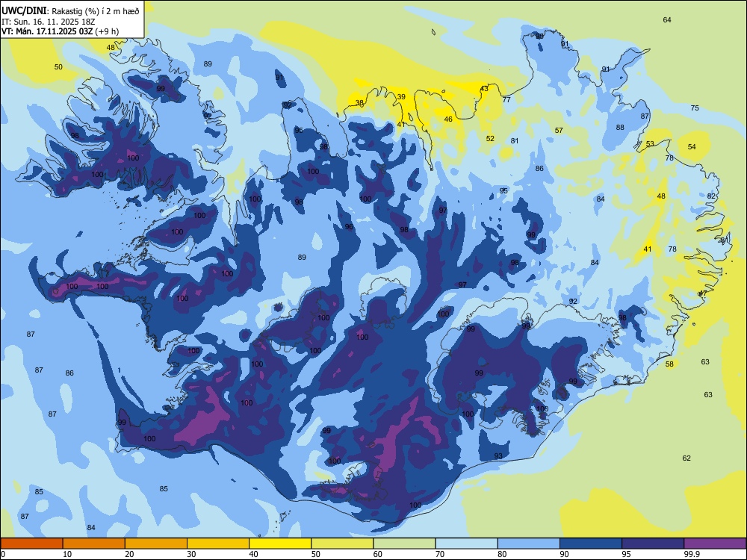The height and width of the screenshot is (560, 747).
Task: Click the map value 53
Action: pos(650,144)
